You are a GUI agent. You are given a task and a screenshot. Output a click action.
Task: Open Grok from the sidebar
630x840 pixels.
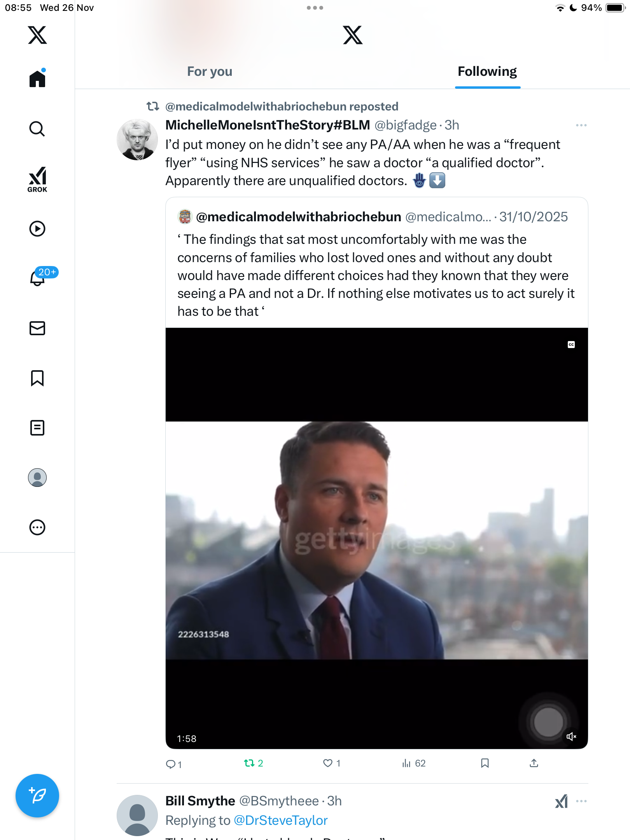click(x=37, y=180)
